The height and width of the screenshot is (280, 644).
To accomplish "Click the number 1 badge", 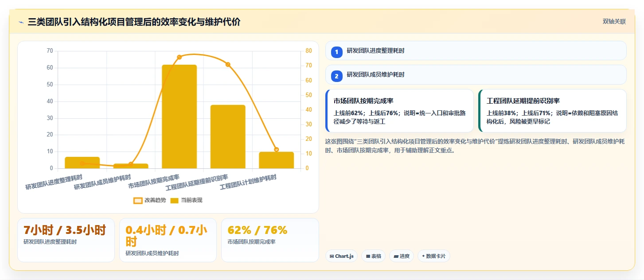I will coord(336,52).
